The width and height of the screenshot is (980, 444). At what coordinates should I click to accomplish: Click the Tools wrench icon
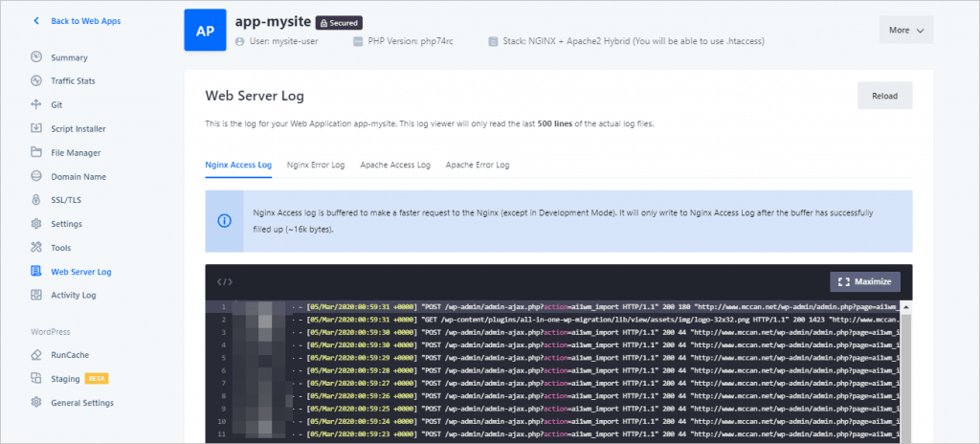tap(36, 247)
